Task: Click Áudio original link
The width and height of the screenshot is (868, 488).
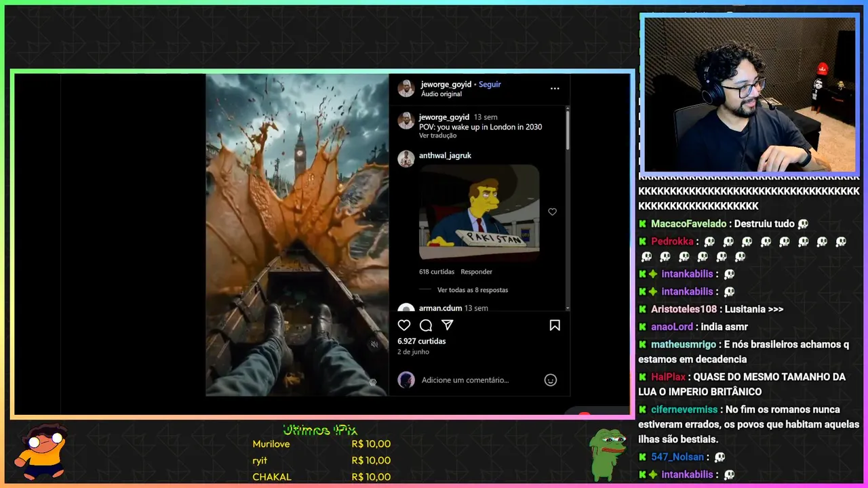Action: pyautogui.click(x=441, y=94)
